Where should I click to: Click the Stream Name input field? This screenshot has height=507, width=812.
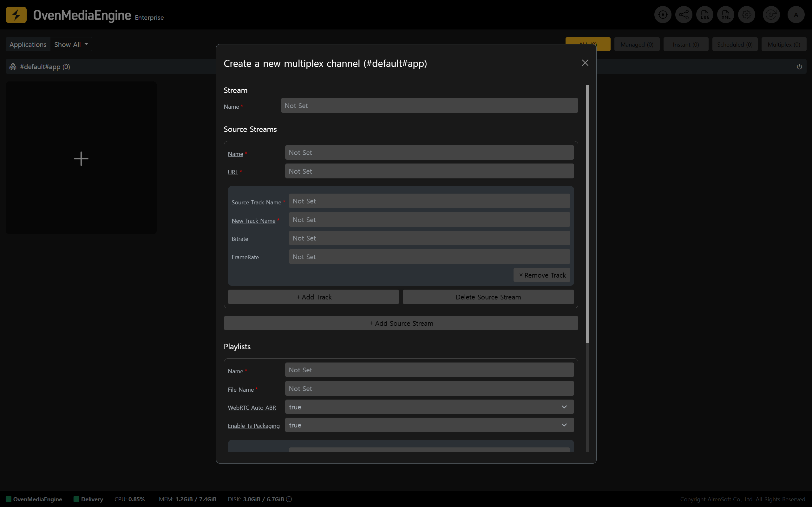click(x=429, y=106)
